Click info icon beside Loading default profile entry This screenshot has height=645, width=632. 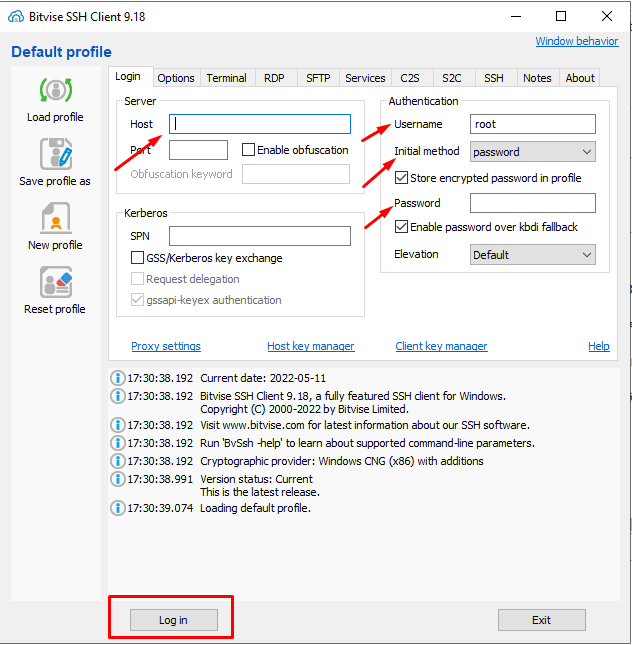click(118, 508)
